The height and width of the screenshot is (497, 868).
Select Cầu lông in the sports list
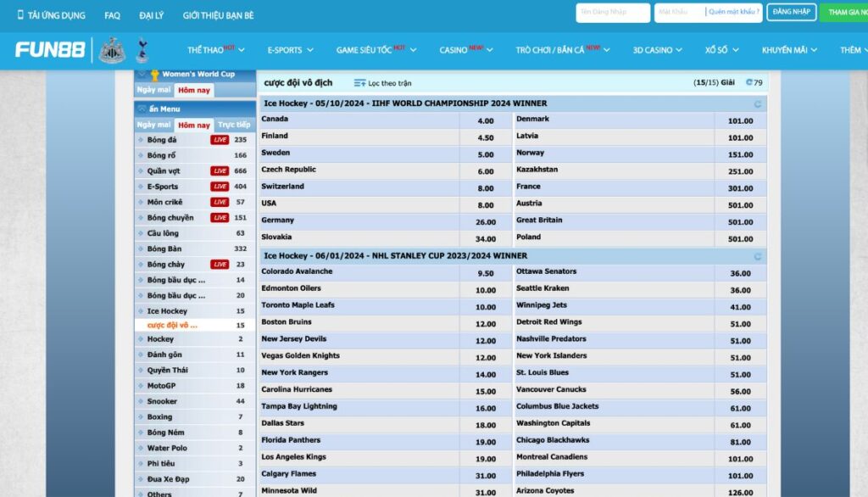[195, 233]
